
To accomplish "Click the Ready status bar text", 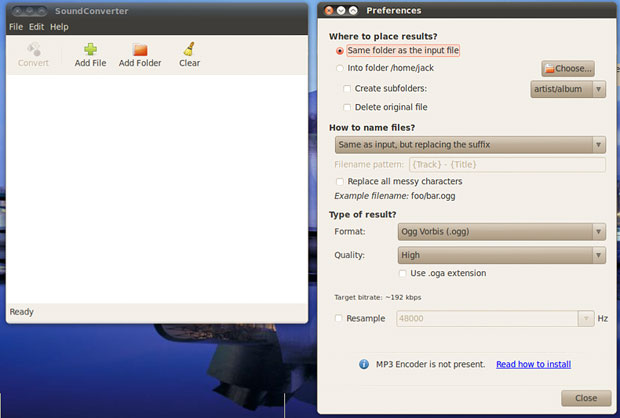I will click(22, 312).
